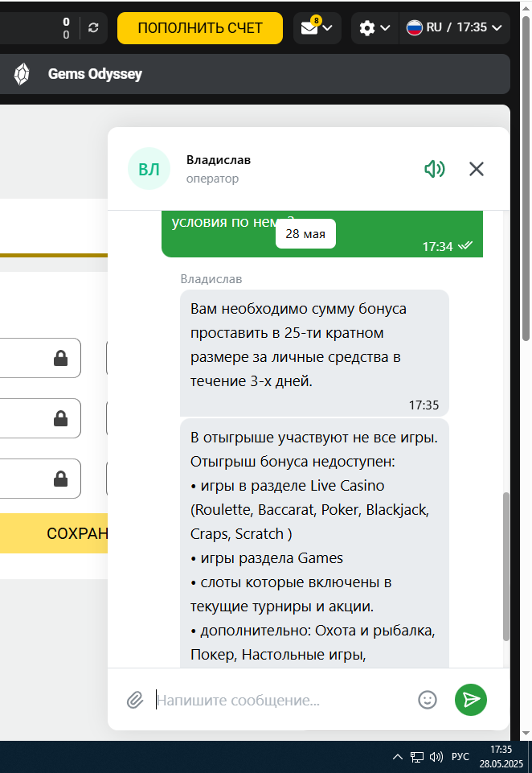Select the Gems Odyssey gem icon
This screenshot has width=532, height=773.
pos(22,75)
